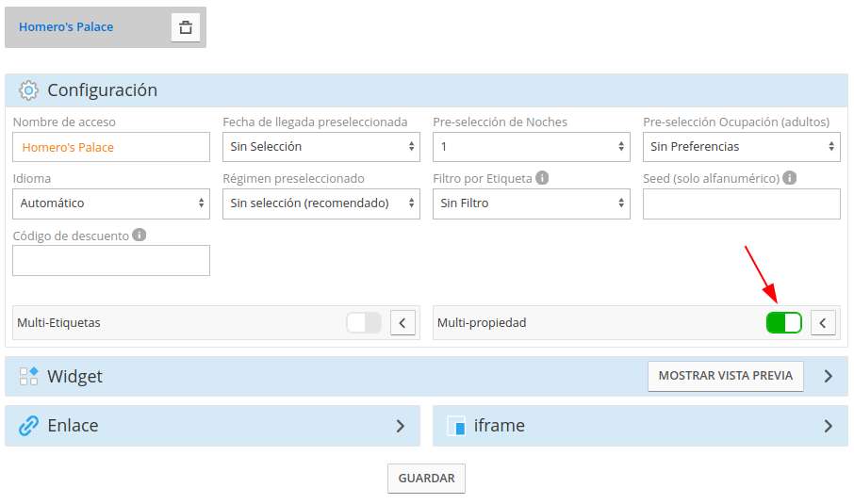Click the Nombre de acceso input field
The image size is (854, 504).
[111, 147]
